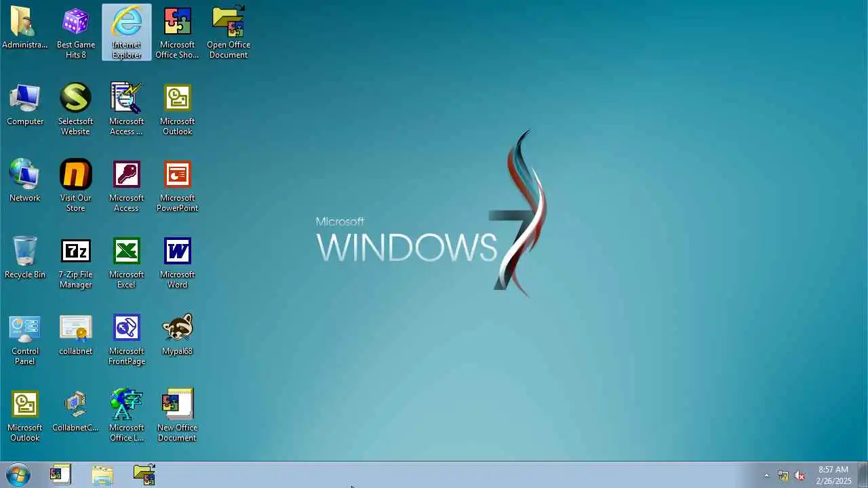Select the Microsoft PowerPoint icon
The width and height of the screenshot is (868, 488).
click(177, 185)
